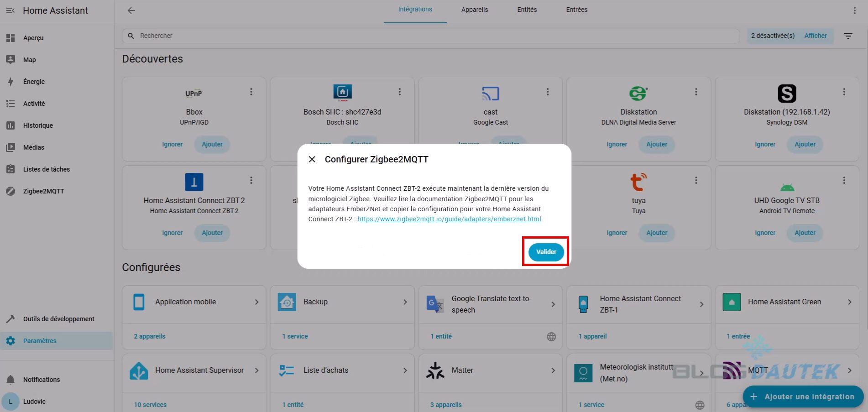Open Zigbee2MQTT in the sidebar
Viewport: 868px width, 412px height.
tap(43, 191)
